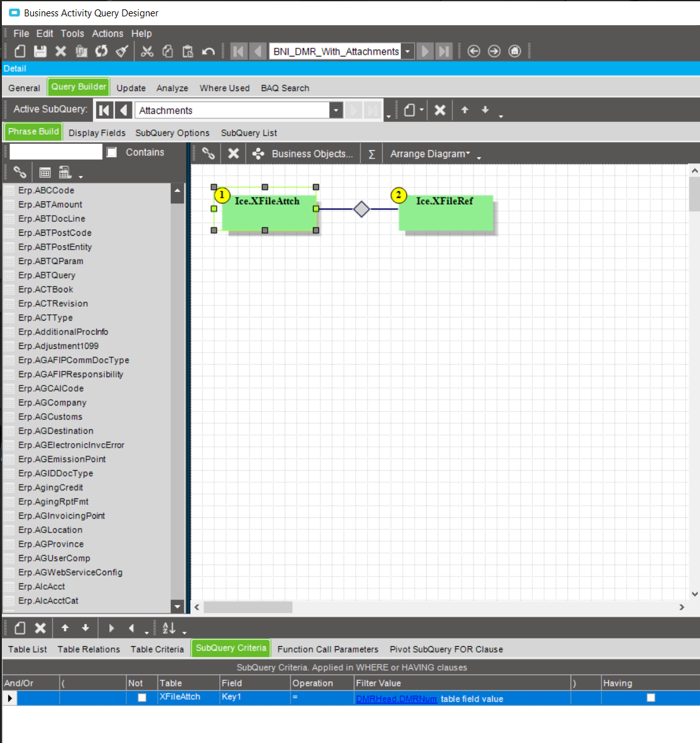Switch to the General tab
The height and width of the screenshot is (743, 700).
pos(24,88)
